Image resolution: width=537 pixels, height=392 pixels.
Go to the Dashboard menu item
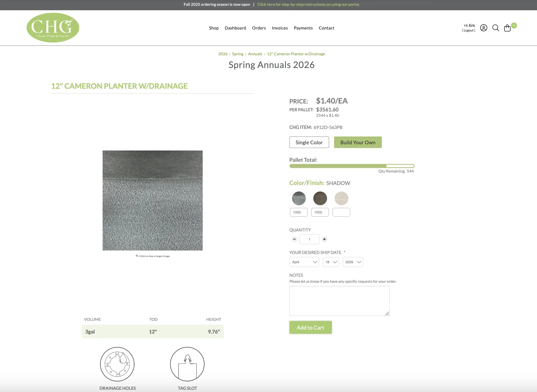(x=235, y=28)
